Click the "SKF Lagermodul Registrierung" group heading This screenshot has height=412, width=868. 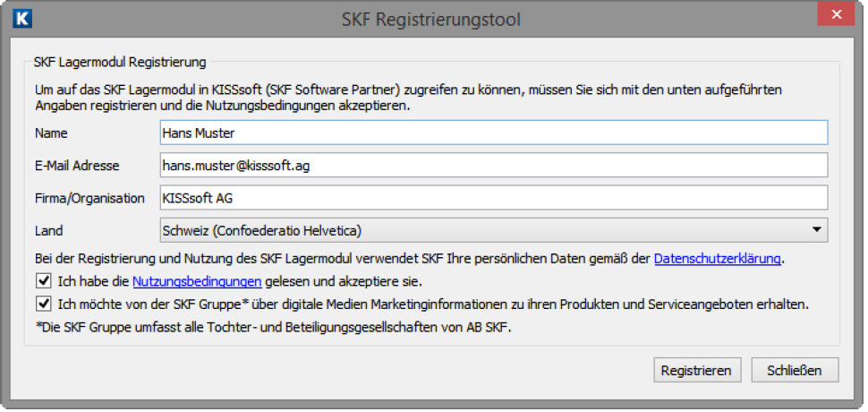pyautogui.click(x=120, y=62)
